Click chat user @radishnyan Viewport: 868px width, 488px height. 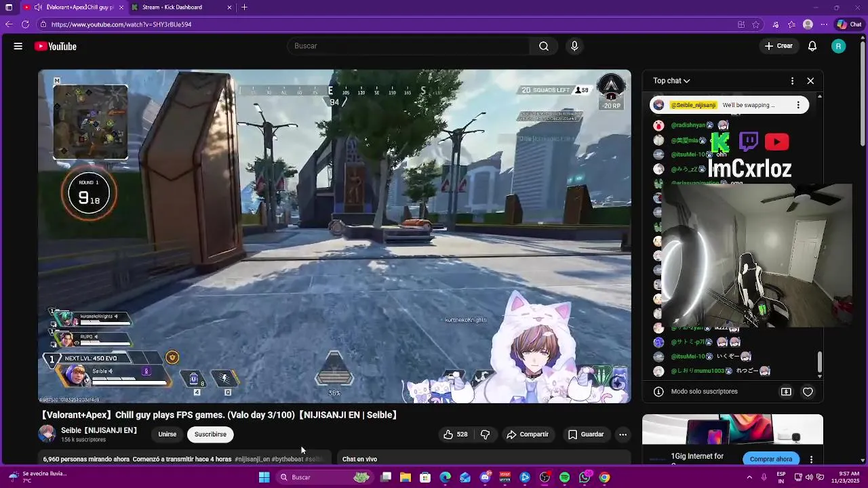(688, 125)
